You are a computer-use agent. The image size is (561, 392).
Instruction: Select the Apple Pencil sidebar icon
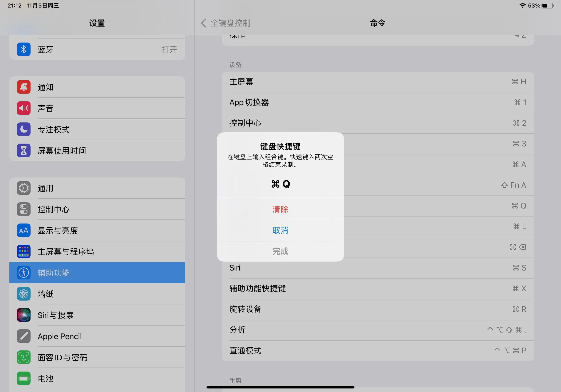[23, 336]
